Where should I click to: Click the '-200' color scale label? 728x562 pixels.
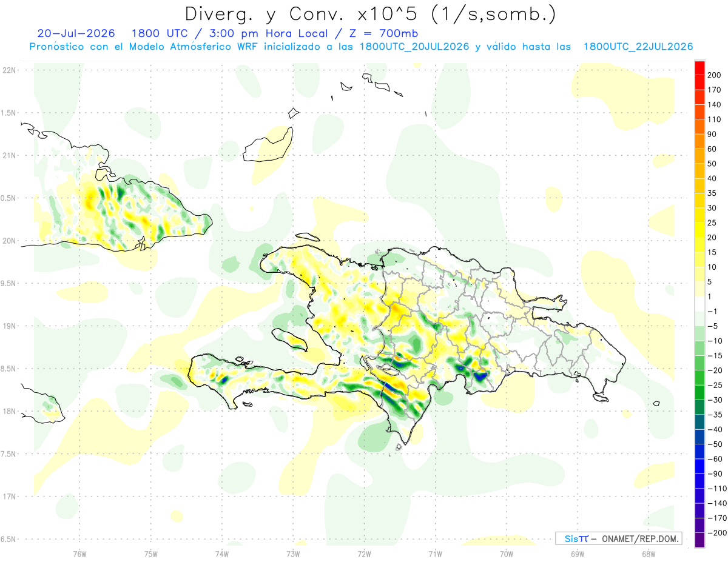tap(718, 533)
